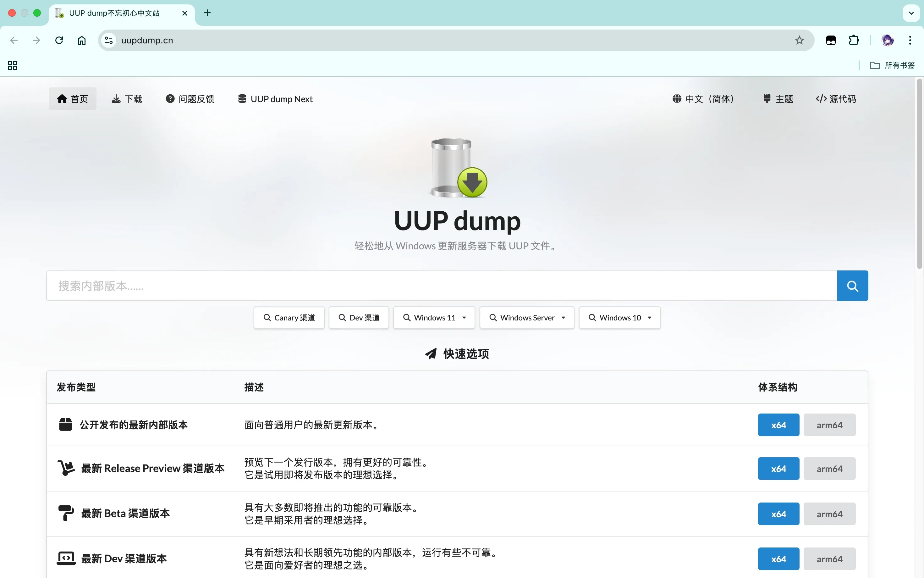Expand the Windows 10 dropdown

tap(619, 317)
